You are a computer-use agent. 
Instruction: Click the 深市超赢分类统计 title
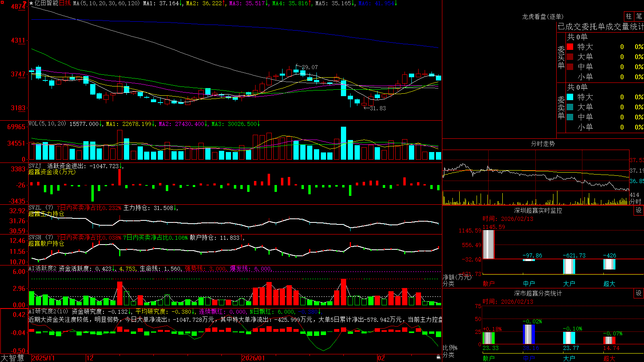coord(538,293)
